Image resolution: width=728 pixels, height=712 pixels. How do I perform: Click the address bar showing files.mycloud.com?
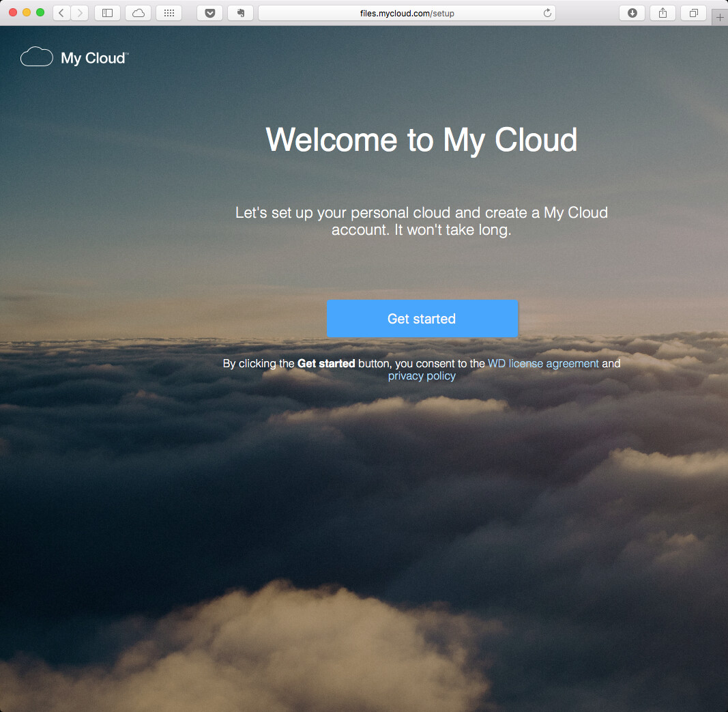[407, 12]
